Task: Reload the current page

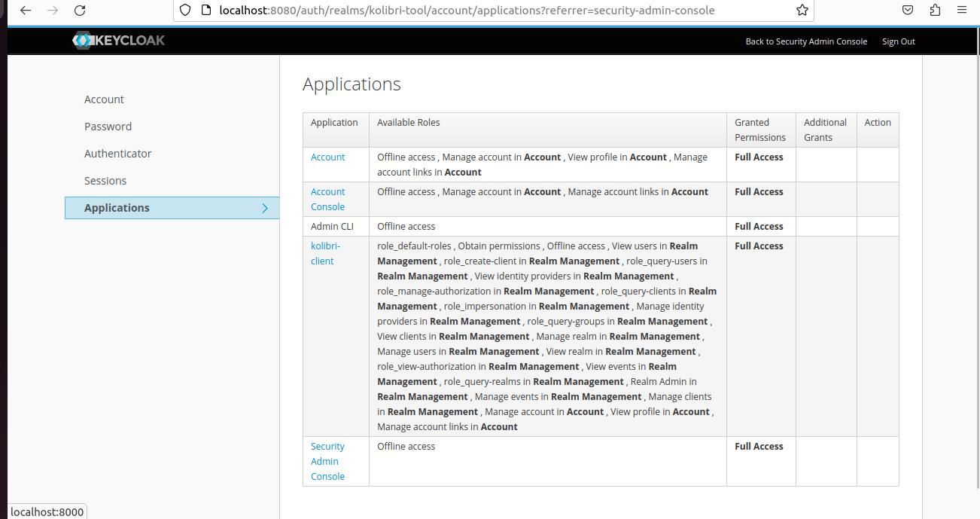Action: (79, 11)
